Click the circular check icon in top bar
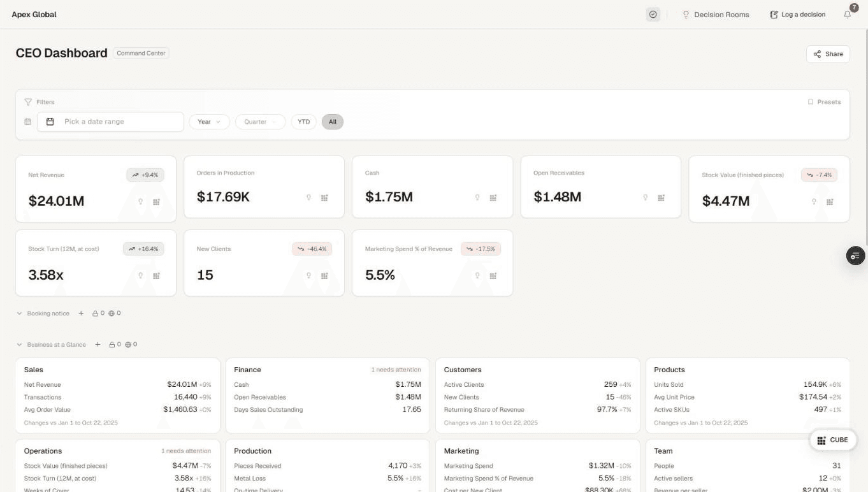The height and width of the screenshot is (492, 868). pyautogui.click(x=653, y=14)
